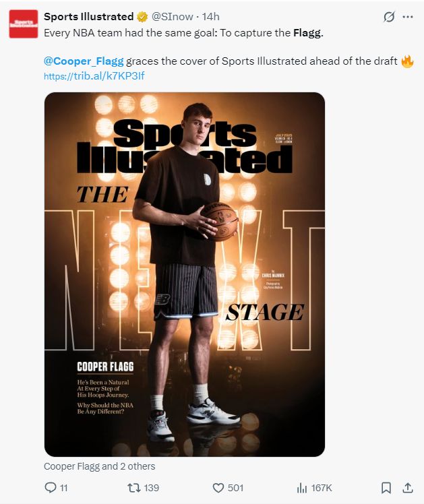Bookmark this Sports Illustrated post
Viewport: 424px width, 504px height.
386,488
